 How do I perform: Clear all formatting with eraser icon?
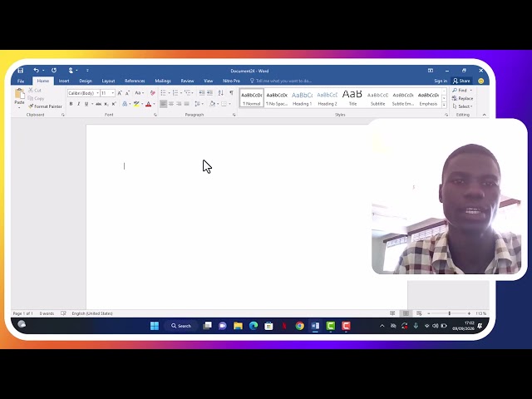pyautogui.click(x=153, y=93)
